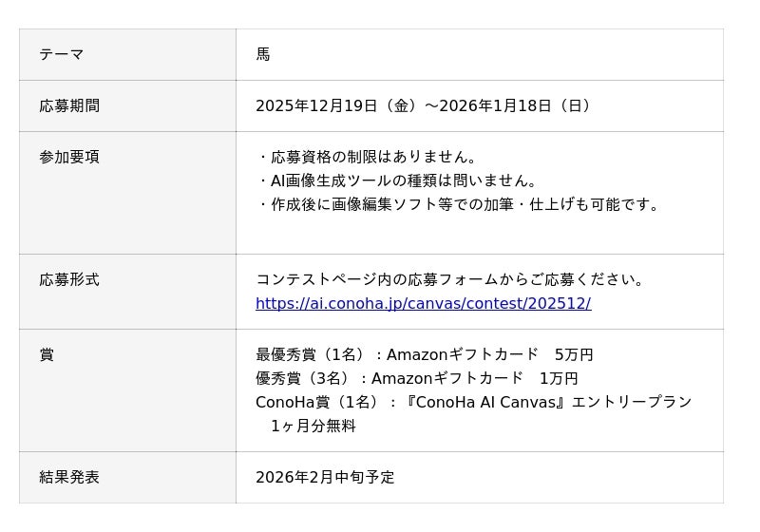Image resolution: width=760 pixels, height=532 pixels.
Task: Click the 2026年2月中旬予定 result date
Action: (x=325, y=478)
